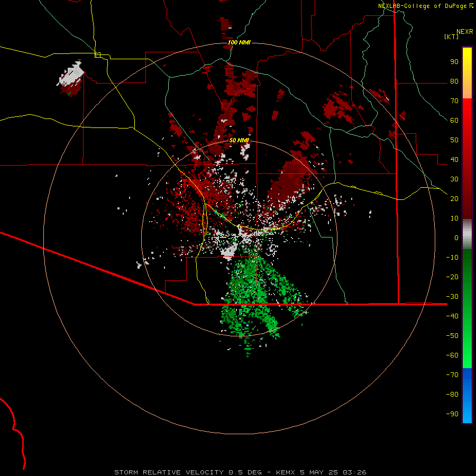Click the '-50' value on the velocity scale
This screenshot has width=476, height=476.
point(452,336)
